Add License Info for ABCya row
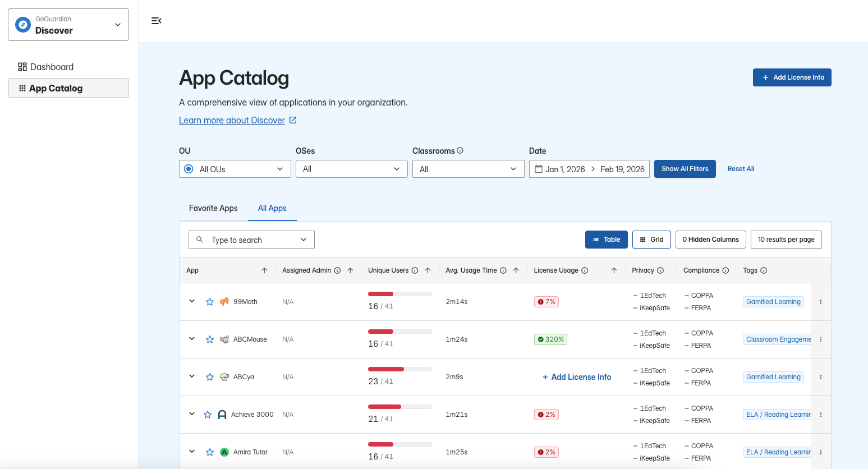Viewport: 868px width, 469px height. [x=577, y=377]
